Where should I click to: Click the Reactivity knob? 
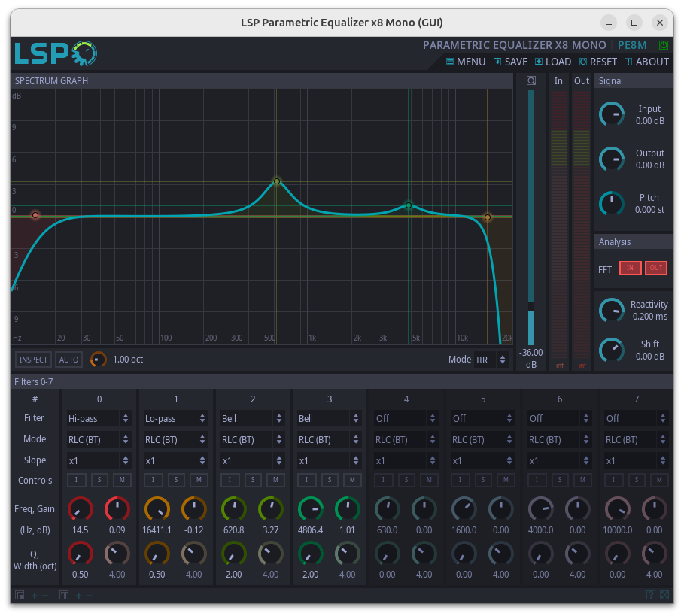612,311
